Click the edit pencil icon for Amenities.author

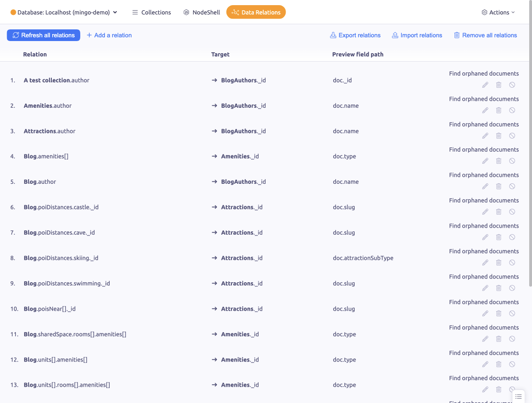[485, 110]
